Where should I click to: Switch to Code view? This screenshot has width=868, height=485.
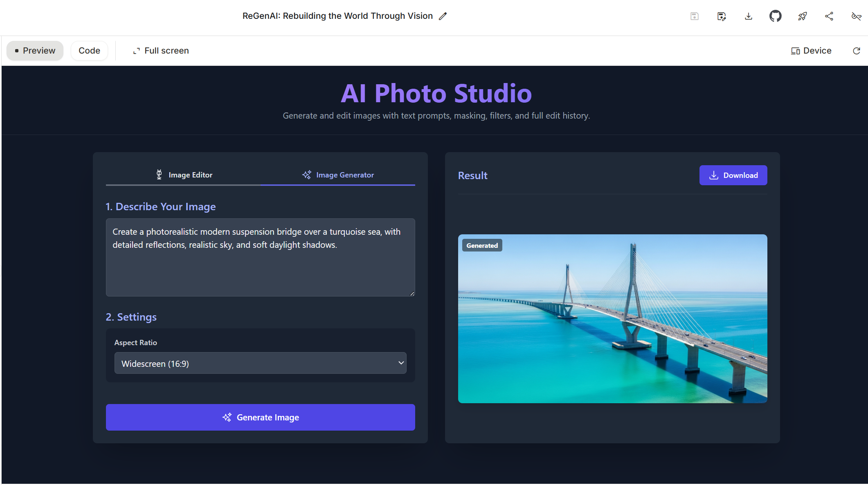[89, 51]
